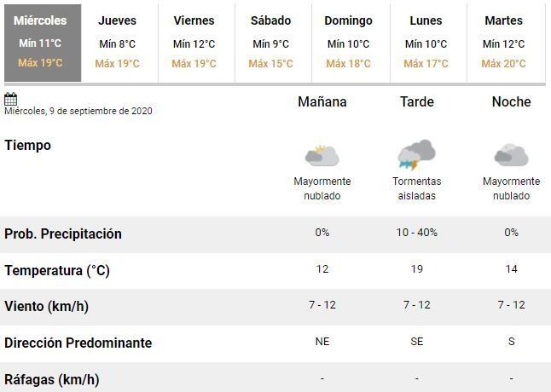
Task: Click the night mostly cloudy icon
Action: click(x=511, y=155)
